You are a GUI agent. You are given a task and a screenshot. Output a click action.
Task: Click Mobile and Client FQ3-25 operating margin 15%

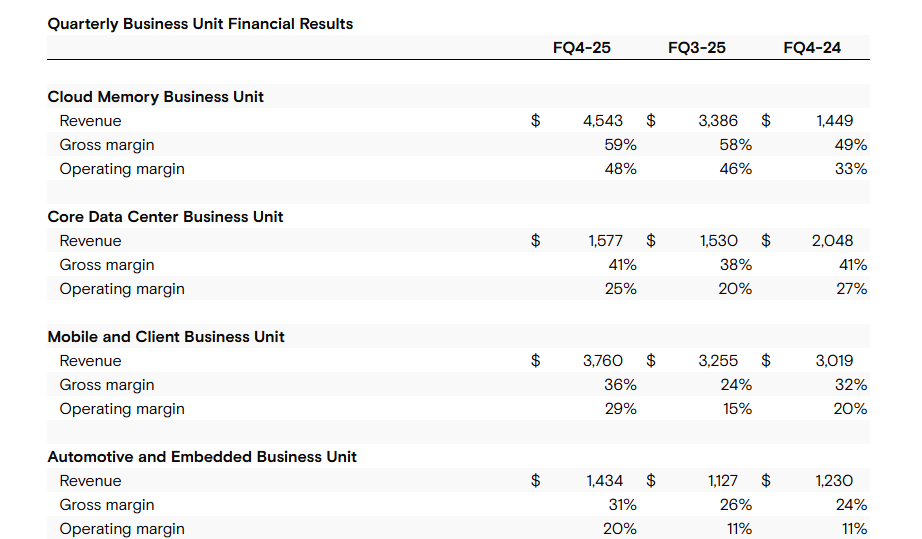pyautogui.click(x=737, y=409)
